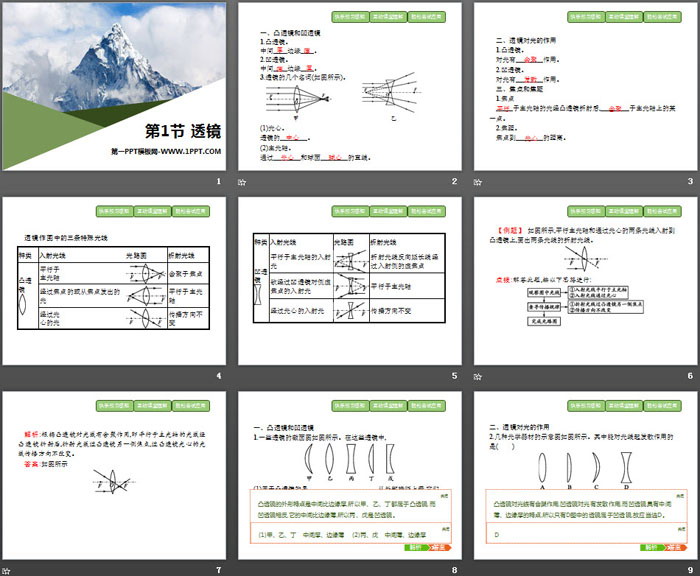Click slide number 8 label
Screen dimensions: 700x576
click(x=454, y=570)
